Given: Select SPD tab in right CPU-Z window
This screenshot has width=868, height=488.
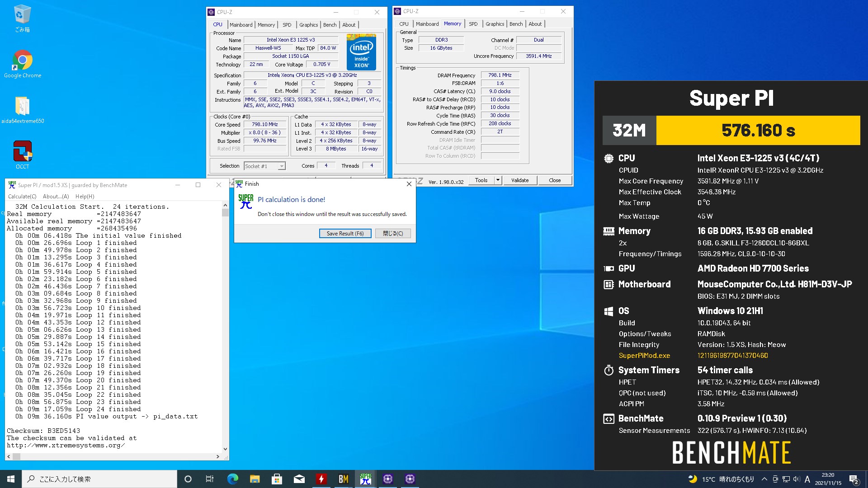Looking at the screenshot, I should tap(473, 24).
